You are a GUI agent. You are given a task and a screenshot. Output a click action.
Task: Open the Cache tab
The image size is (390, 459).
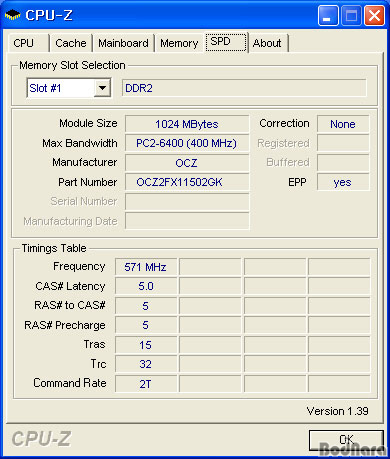pyautogui.click(x=71, y=43)
